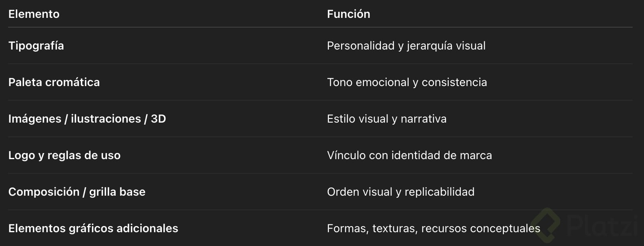Click the word Formas
The height and width of the screenshot is (246, 644).
pyautogui.click(x=347, y=229)
